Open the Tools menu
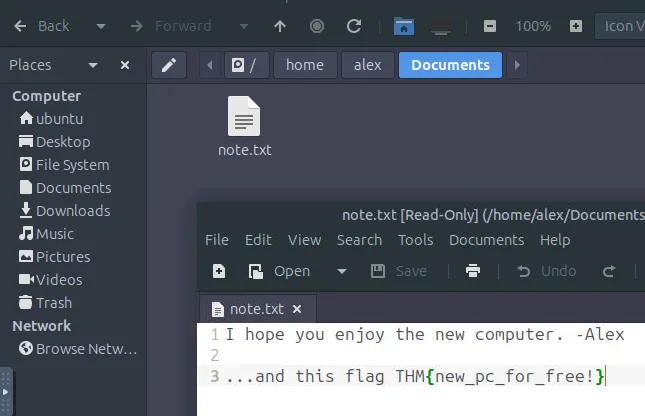This screenshot has width=645, height=416. click(x=415, y=240)
